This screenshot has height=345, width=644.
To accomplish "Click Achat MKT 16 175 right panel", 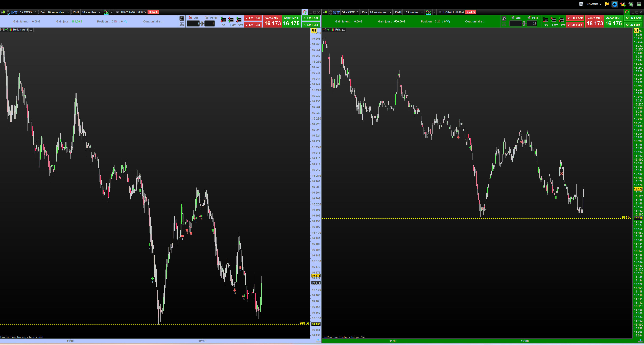I will pyautogui.click(x=613, y=21).
